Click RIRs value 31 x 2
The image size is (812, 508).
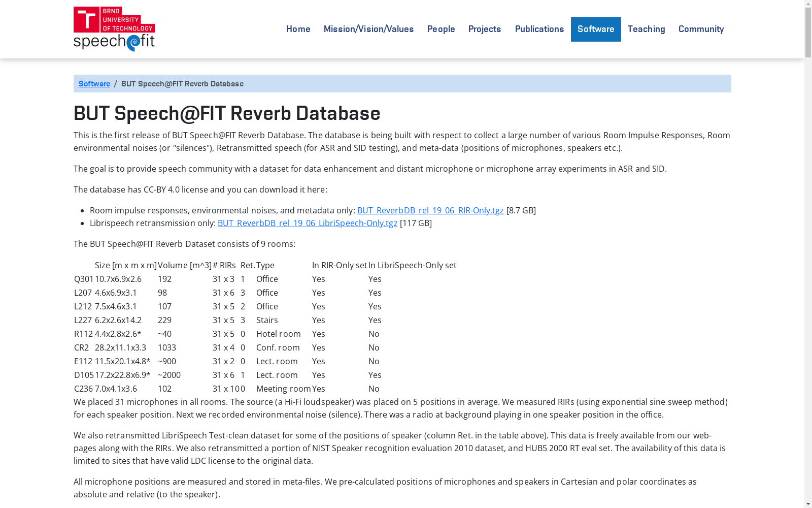tap(224, 361)
